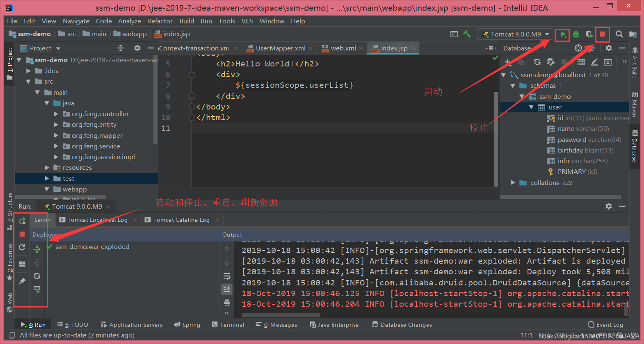Rerun Tomcat in the Run panel
The image size is (644, 344).
[x=22, y=221]
